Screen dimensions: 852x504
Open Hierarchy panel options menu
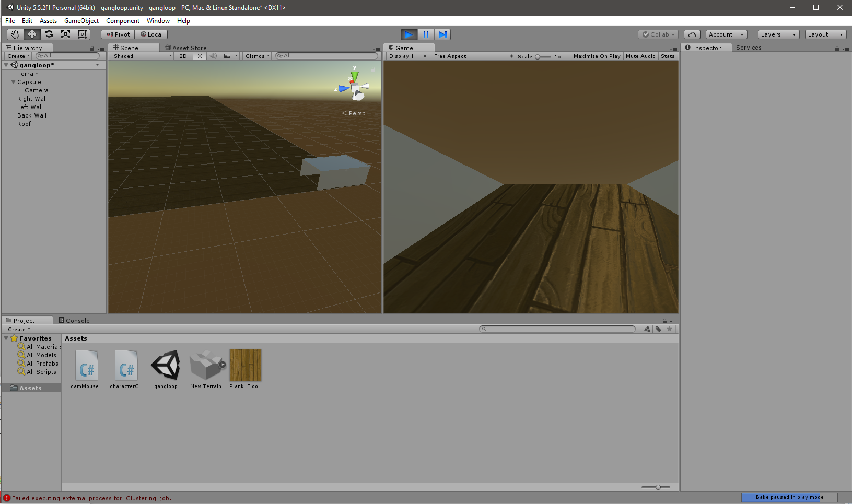(x=101, y=49)
